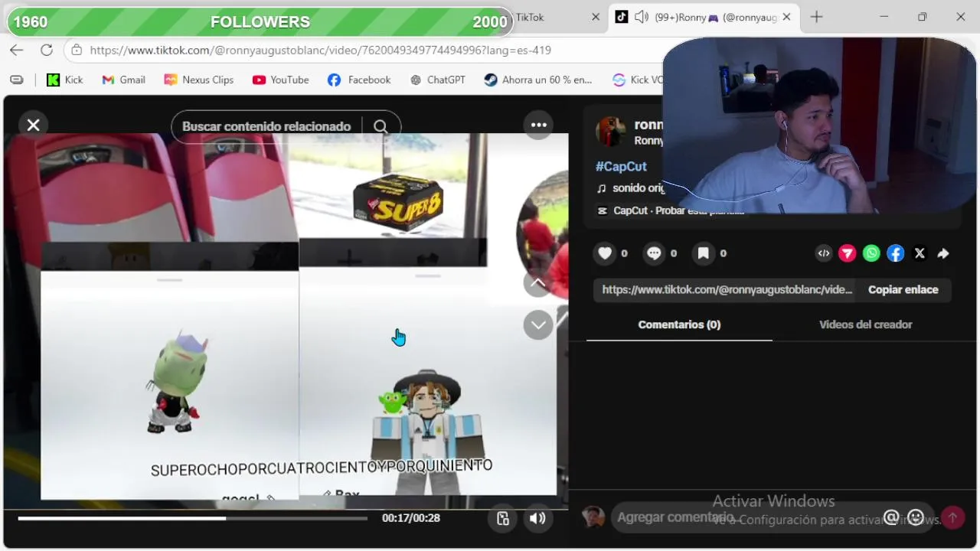
Task: Click the Buscar contenido relacionado search field
Action: (x=266, y=127)
